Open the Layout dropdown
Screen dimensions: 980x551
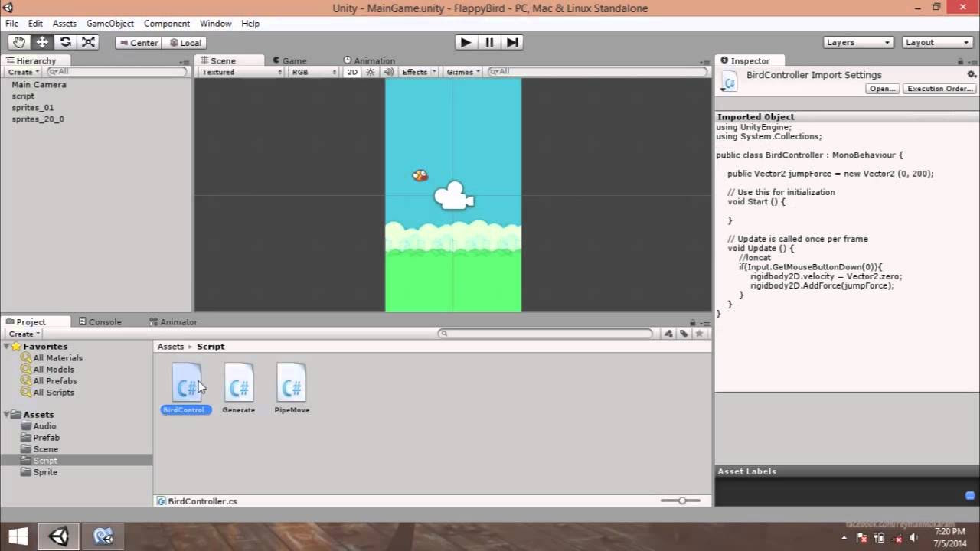coord(937,43)
